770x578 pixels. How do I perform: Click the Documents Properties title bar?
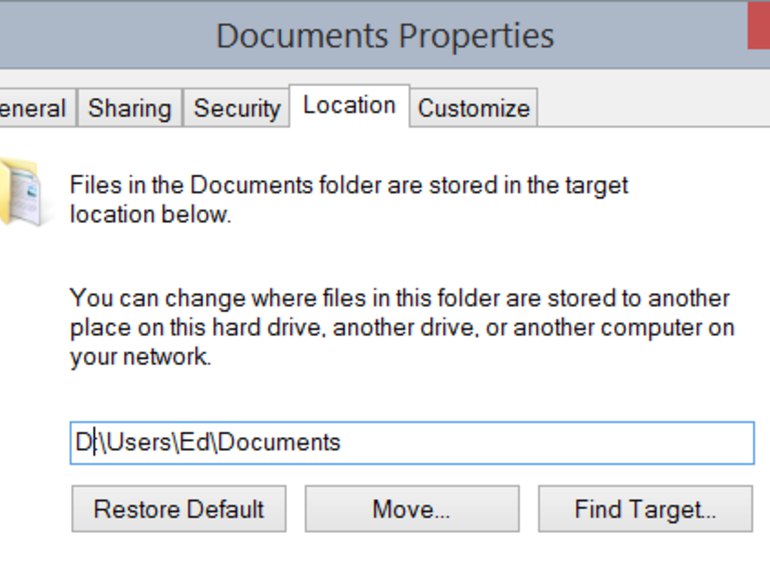click(385, 36)
